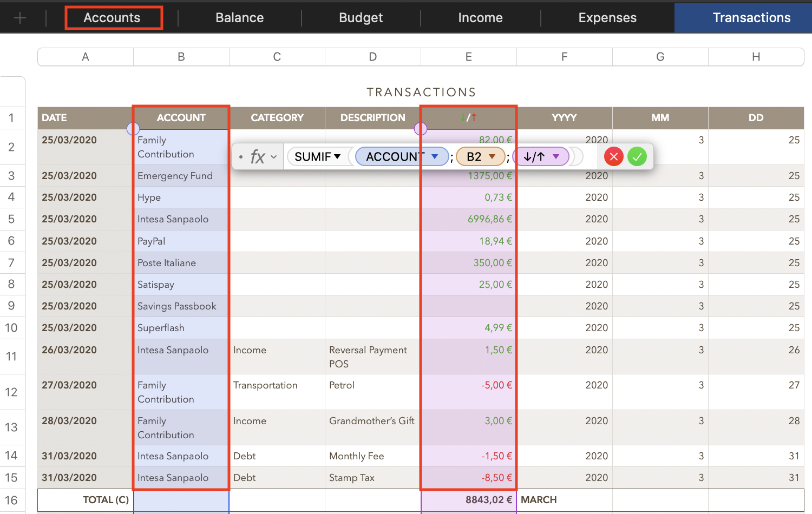Viewport: 812px width, 514px height.
Task: Open the ↓/↑ token arrow in formula editor
Action: click(556, 157)
